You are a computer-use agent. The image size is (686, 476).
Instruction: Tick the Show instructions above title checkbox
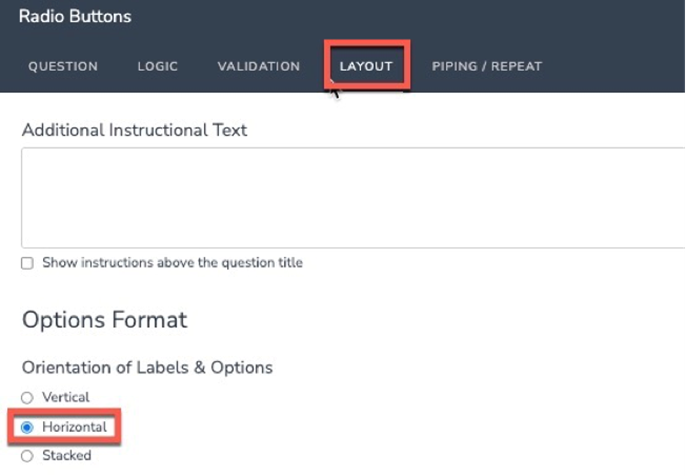click(x=27, y=263)
